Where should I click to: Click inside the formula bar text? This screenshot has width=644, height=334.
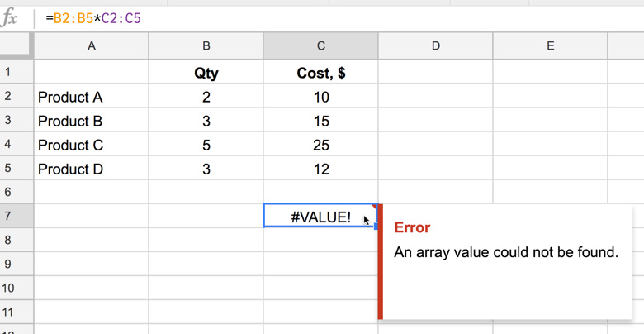(x=99, y=17)
